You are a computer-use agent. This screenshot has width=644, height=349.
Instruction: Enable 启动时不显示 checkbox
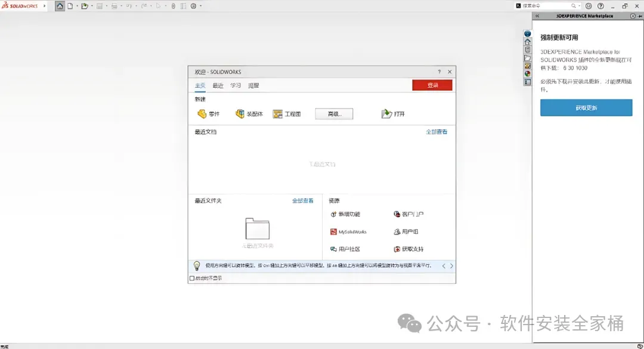192,278
